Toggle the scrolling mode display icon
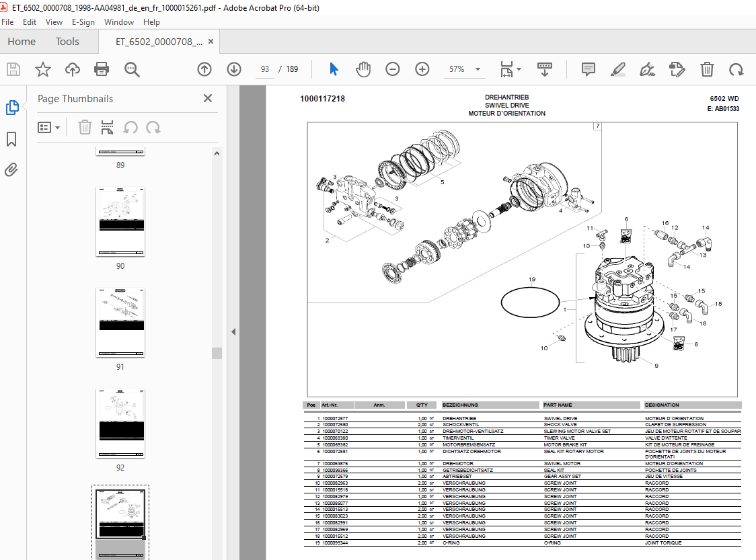 pos(545,69)
